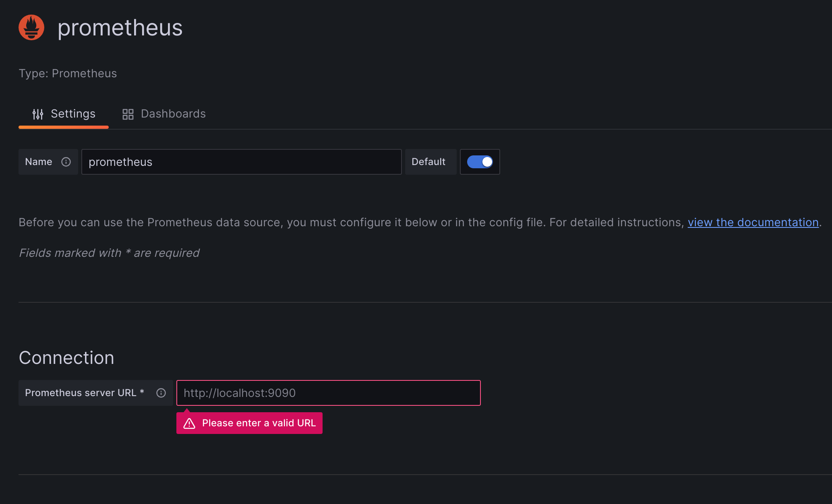This screenshot has height=504, width=832.
Task: Click the warning triangle in the error badge
Action: (189, 423)
